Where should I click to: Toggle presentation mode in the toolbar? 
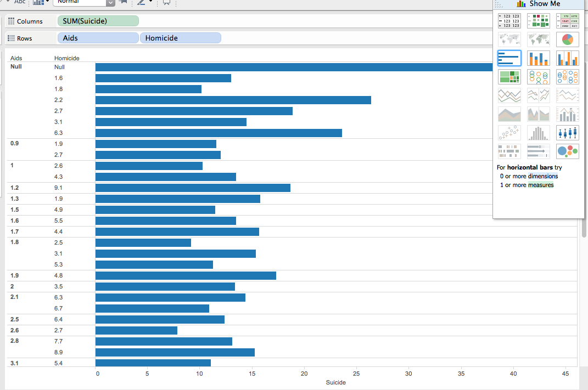[x=166, y=2]
